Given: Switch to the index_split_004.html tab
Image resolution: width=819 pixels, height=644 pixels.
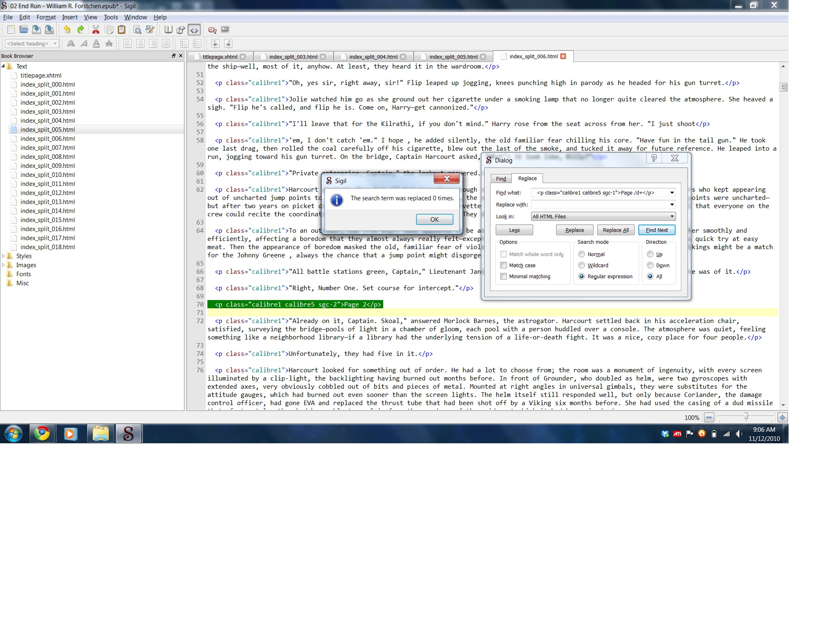Looking at the screenshot, I should pos(373,57).
